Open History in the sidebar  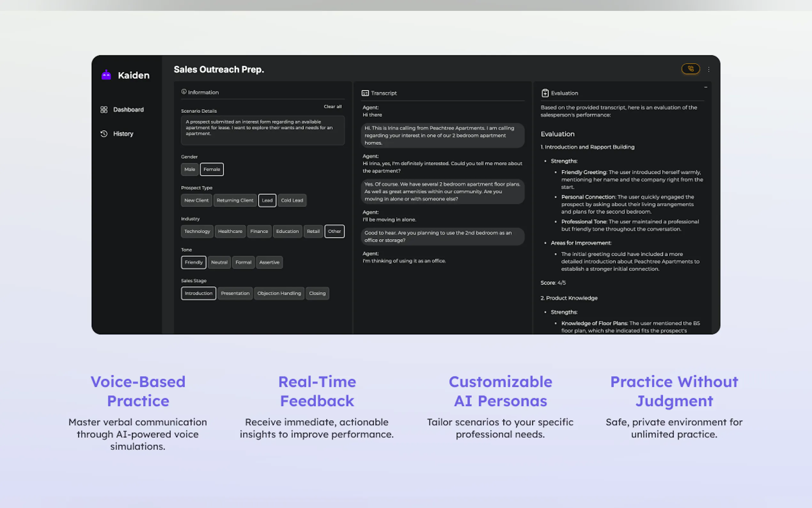point(123,134)
